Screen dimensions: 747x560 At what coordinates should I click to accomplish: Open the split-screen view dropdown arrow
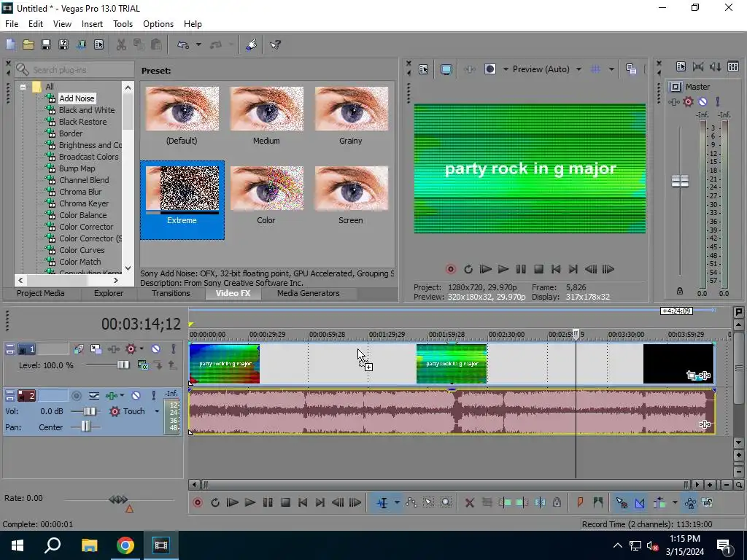point(506,69)
